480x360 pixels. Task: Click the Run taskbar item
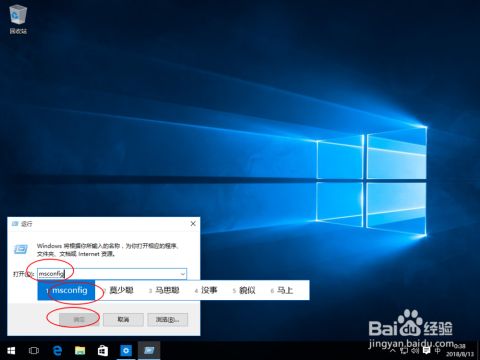(x=149, y=351)
